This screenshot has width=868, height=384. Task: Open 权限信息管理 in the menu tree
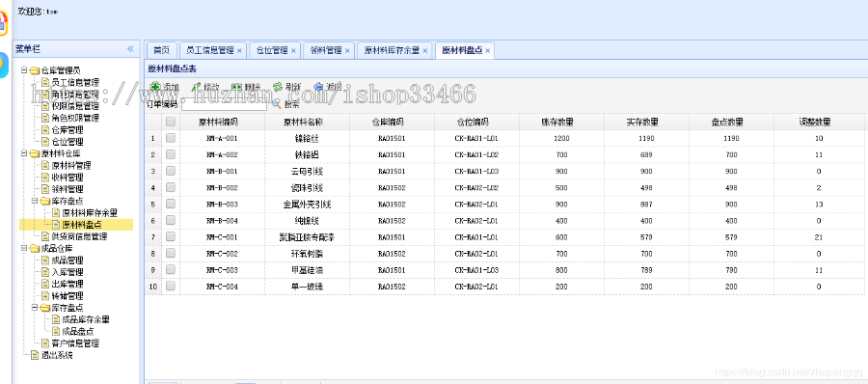(x=75, y=106)
